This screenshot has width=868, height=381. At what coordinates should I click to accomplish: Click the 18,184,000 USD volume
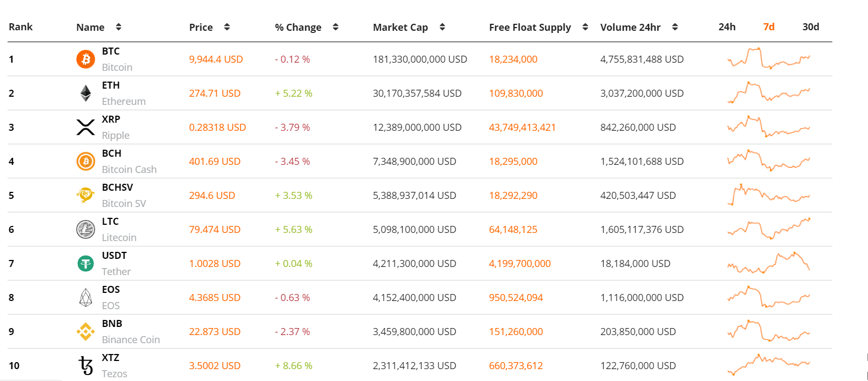pos(635,264)
